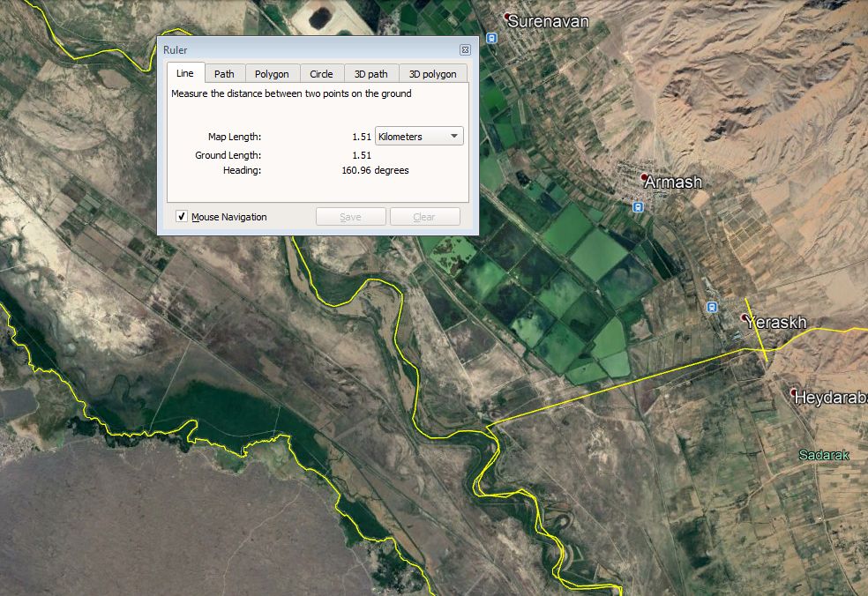Click the Sadarak map label
Screen dimensions: 868x596
click(823, 455)
